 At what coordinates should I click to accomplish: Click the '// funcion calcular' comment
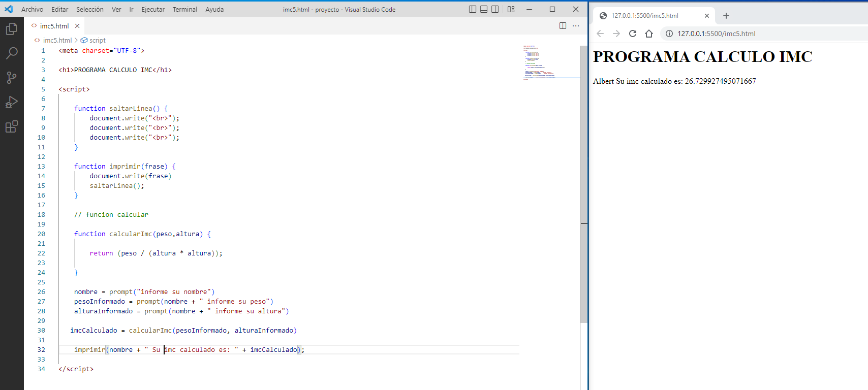(x=111, y=215)
